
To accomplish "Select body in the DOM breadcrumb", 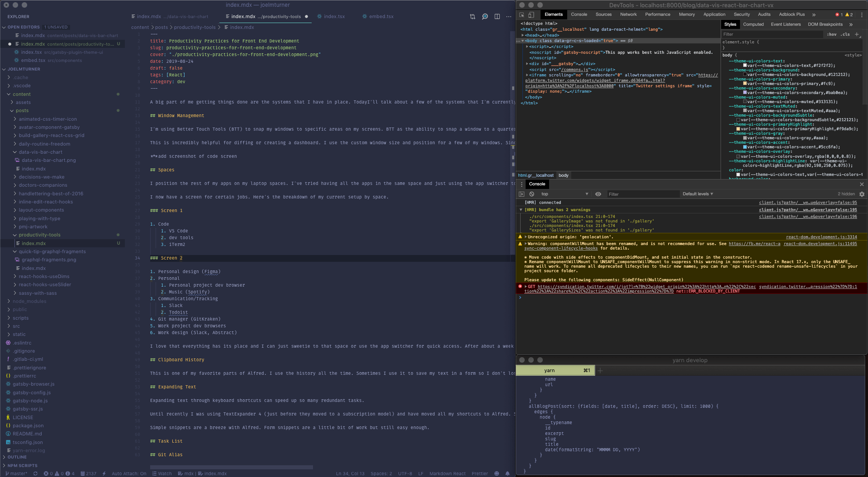I will (x=563, y=175).
